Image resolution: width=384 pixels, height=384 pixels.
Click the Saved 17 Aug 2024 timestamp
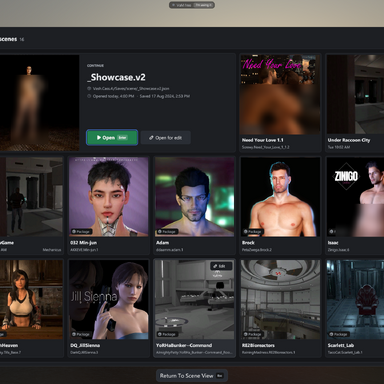[165, 96]
